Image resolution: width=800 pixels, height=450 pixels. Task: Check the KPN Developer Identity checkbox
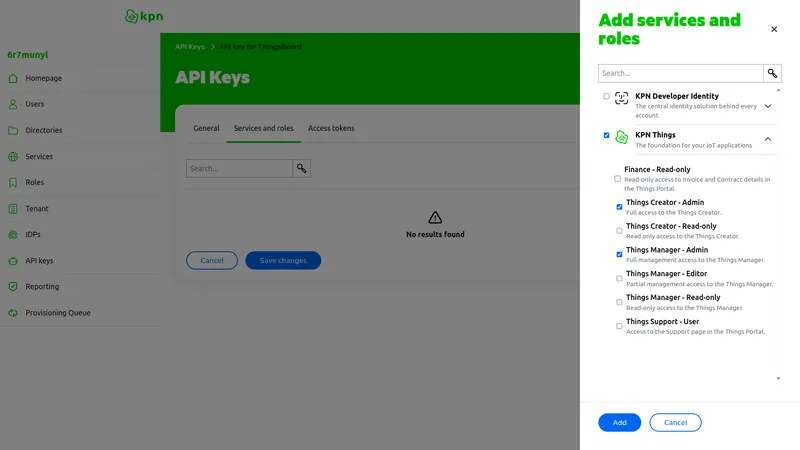tap(606, 96)
